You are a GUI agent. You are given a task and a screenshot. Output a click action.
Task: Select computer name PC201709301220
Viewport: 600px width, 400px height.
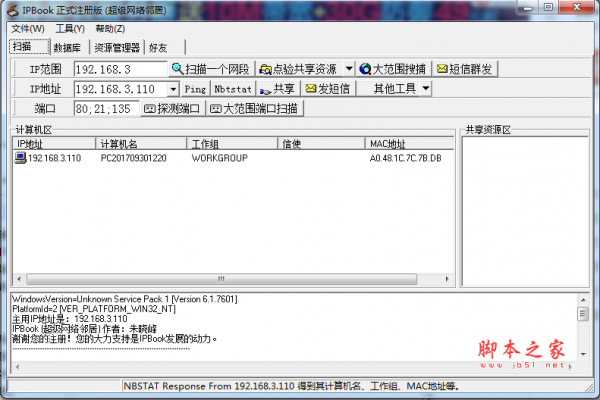click(x=134, y=158)
